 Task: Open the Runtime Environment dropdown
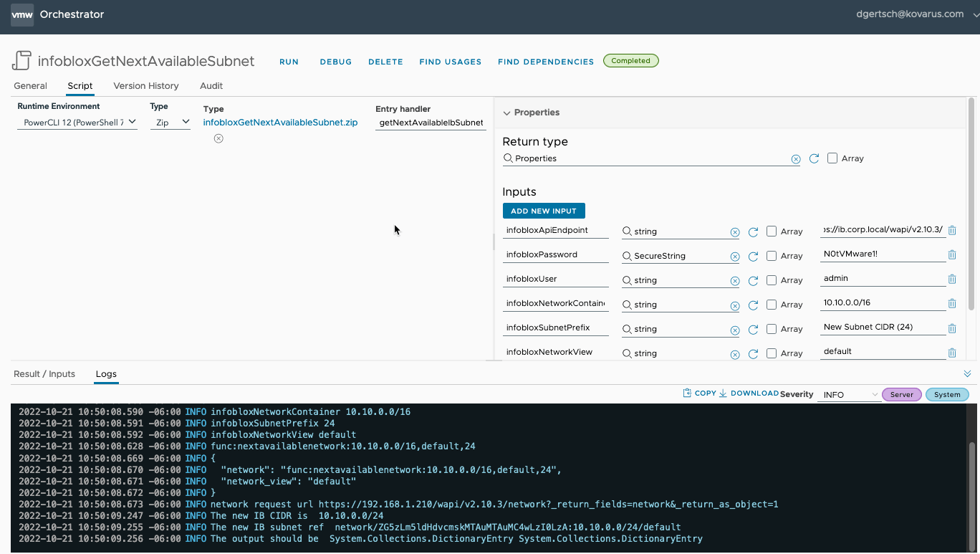(x=77, y=123)
